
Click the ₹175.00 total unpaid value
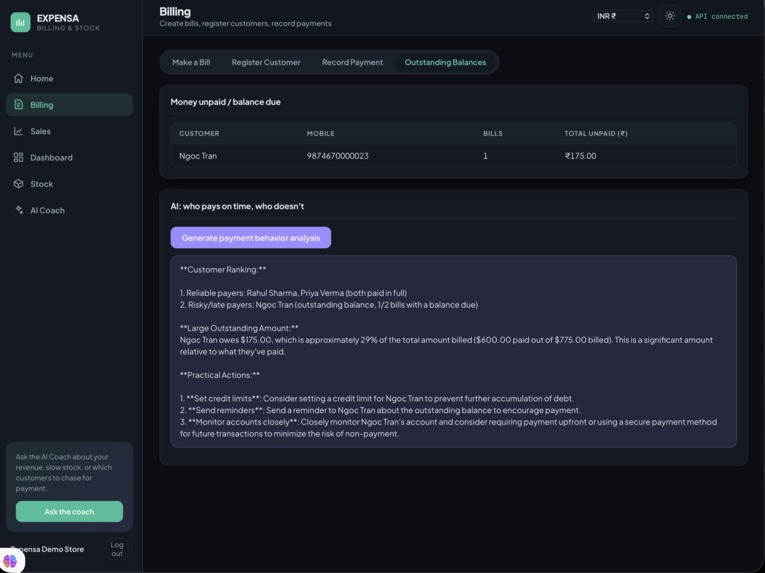pos(581,156)
